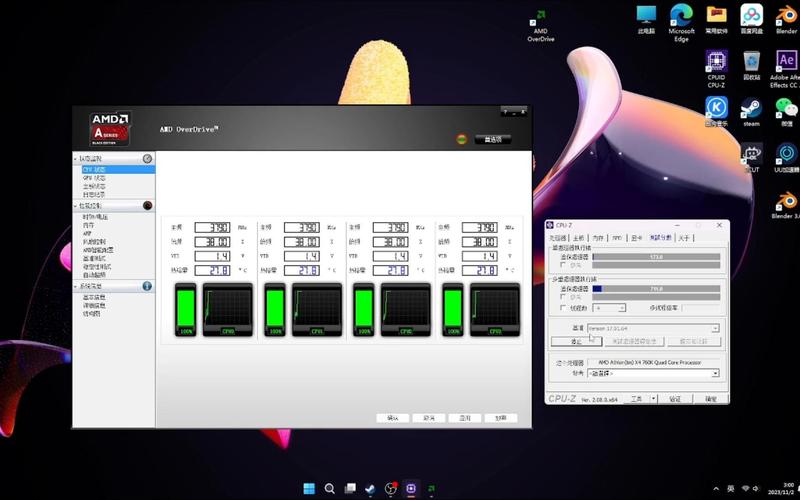Click the round orange-green indicator in OverDrive header
The width and height of the screenshot is (800, 500).
(x=462, y=139)
